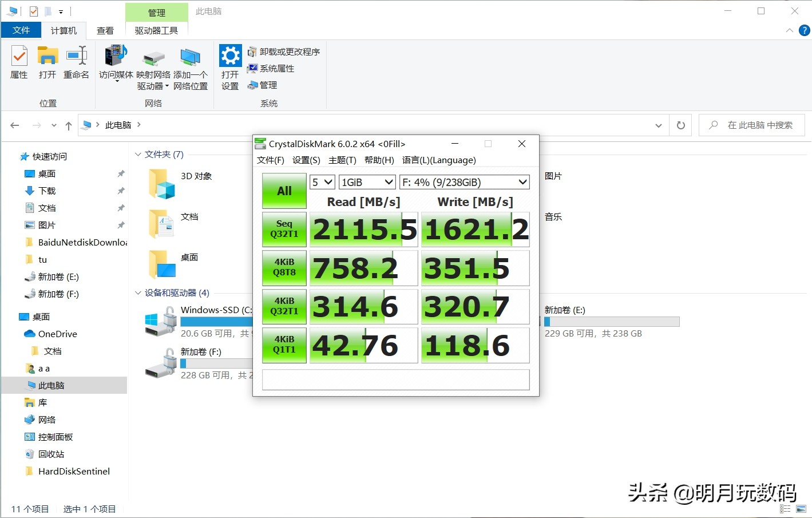Collapse the 设备和驱动器 (4) section
The width and height of the screenshot is (812, 518).
tap(137, 292)
